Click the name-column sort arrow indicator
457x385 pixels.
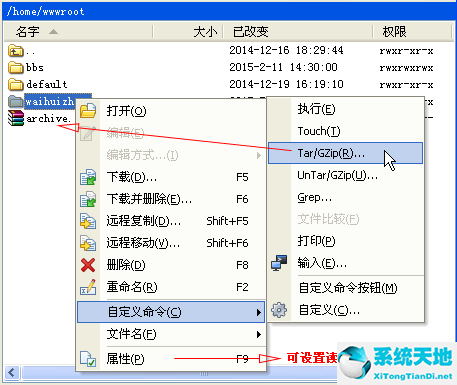[53, 32]
